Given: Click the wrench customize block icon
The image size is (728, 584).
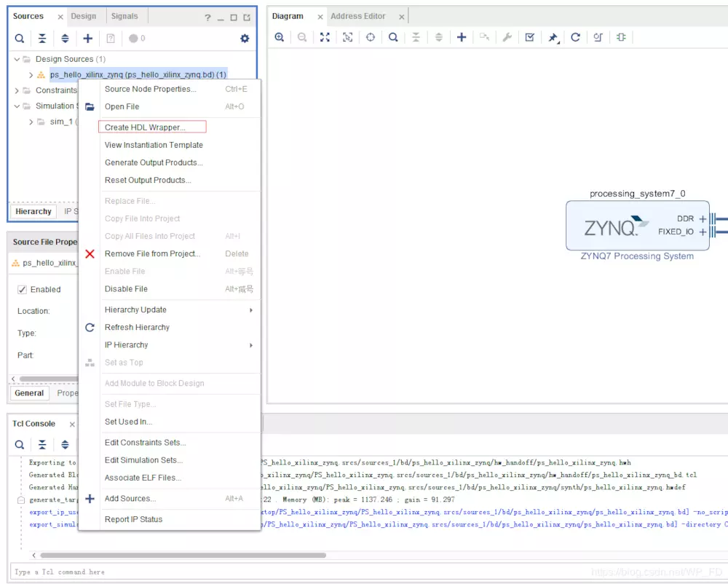Looking at the screenshot, I should click(507, 37).
